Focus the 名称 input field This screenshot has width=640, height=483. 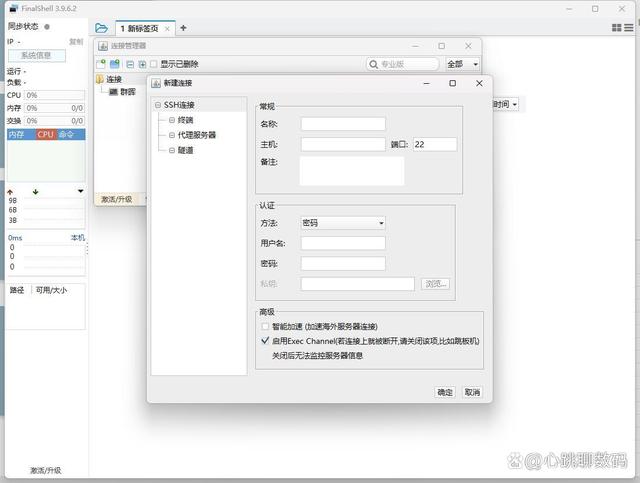click(x=343, y=124)
